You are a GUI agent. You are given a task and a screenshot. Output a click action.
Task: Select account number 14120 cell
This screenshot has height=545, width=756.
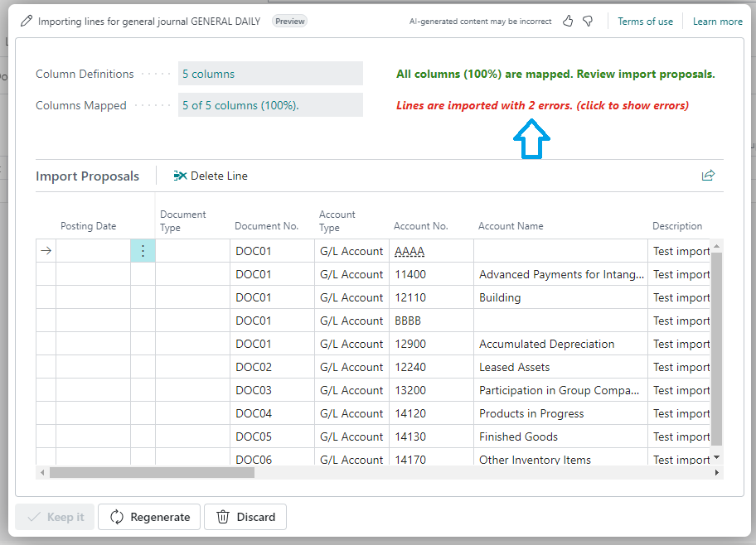(431, 413)
